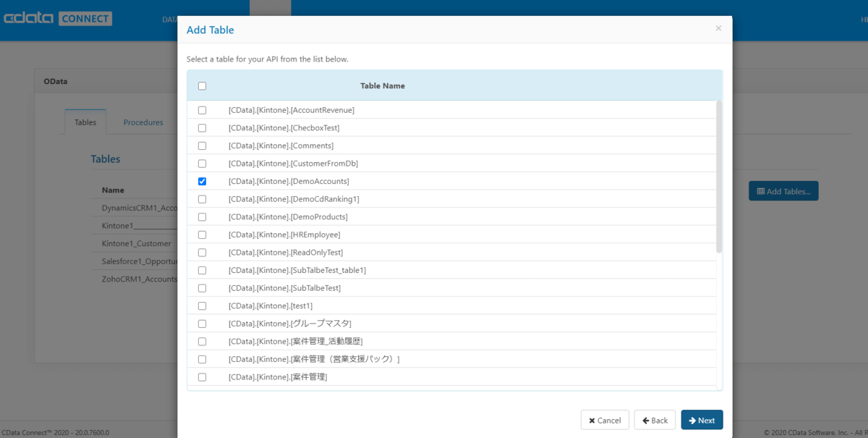Select [CData].[Kintone].[グループマスタ] row text
The height and width of the screenshot is (438, 868).
[290, 323]
